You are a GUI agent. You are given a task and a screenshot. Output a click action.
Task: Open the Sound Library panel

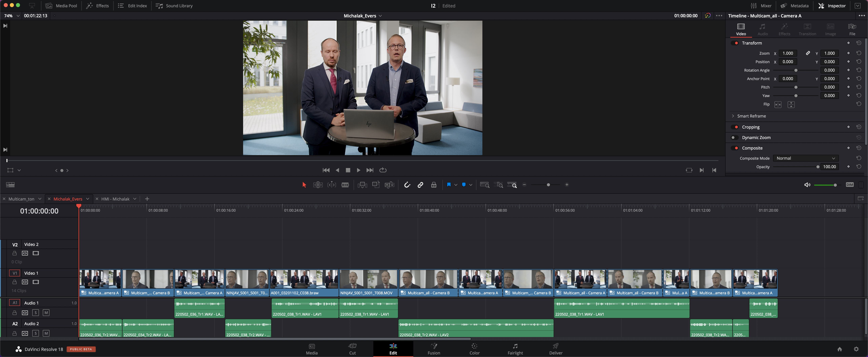click(x=174, y=6)
